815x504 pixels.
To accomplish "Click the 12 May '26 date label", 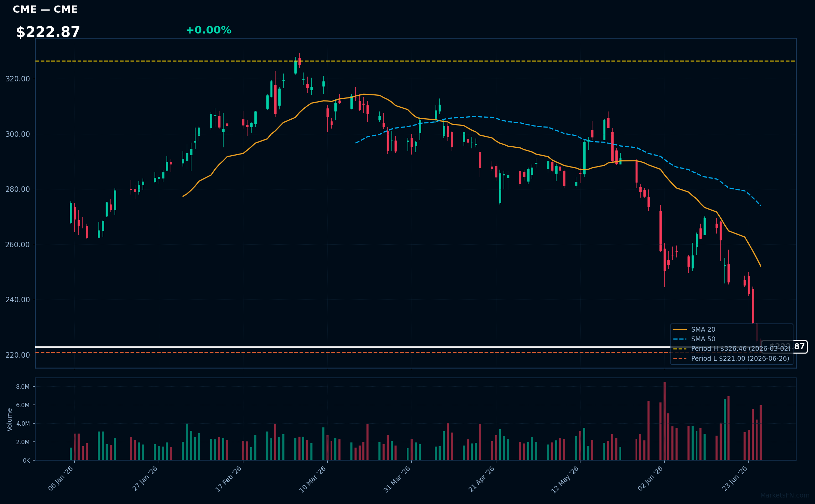I will (x=565, y=479).
